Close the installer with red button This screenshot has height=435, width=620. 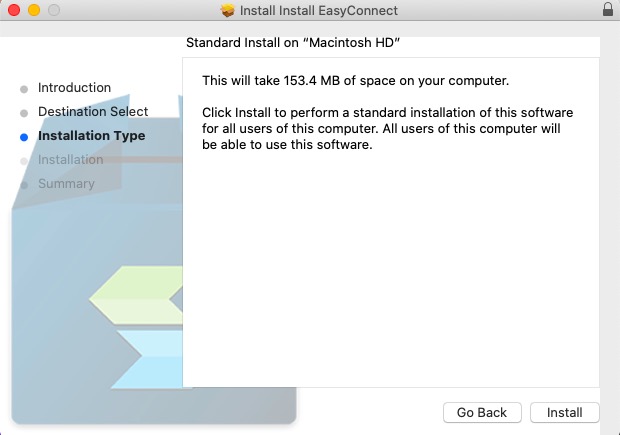tap(14, 10)
